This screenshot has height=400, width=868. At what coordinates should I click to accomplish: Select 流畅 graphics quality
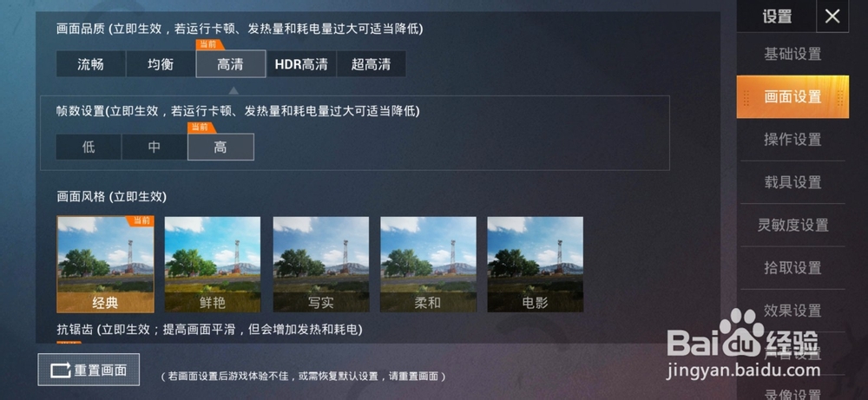(91, 64)
